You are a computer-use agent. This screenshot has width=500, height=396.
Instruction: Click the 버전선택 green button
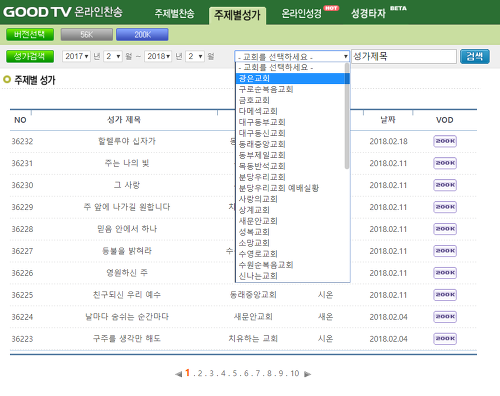pos(30,34)
